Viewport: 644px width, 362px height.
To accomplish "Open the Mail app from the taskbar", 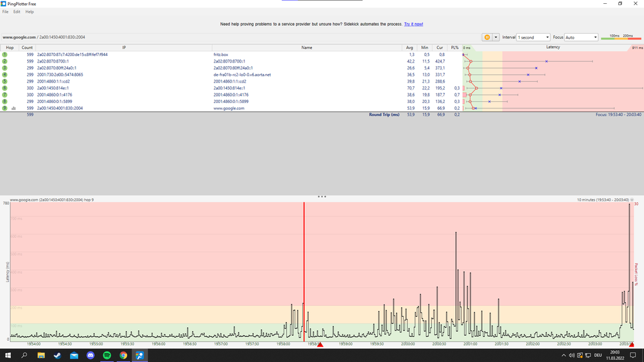I will 74,356.
